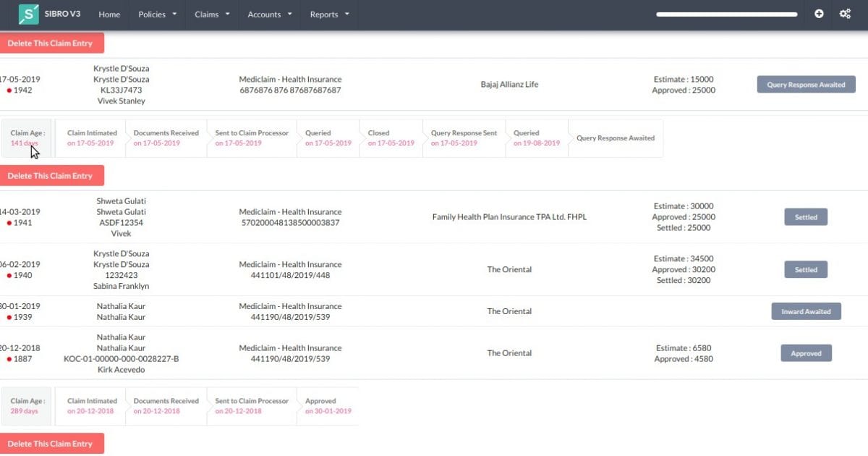Viewport: 868px width, 456px height.
Task: Click the Inward Awaited badge for claim 1939
Action: [806, 311]
